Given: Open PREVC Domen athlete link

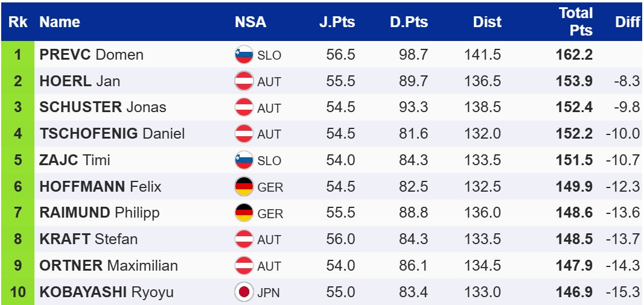Looking at the screenshot, I should click(91, 55).
